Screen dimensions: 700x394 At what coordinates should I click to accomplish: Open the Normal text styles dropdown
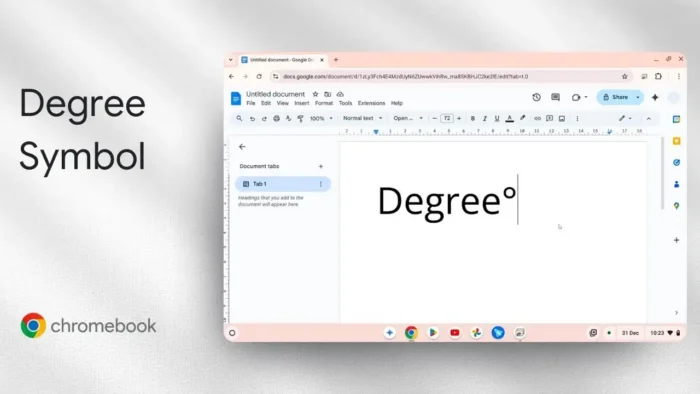pos(362,118)
